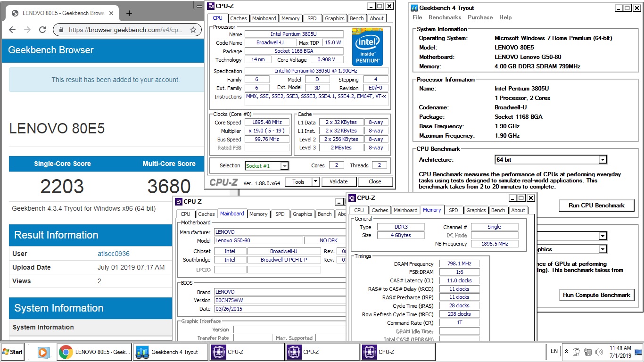Switch to Chrome via the LENOVO 80E5 taskbar button
Image resolution: width=644 pixels, height=362 pixels.
tap(95, 352)
